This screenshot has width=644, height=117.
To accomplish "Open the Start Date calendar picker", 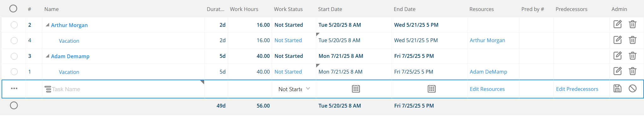I will [x=356, y=89].
